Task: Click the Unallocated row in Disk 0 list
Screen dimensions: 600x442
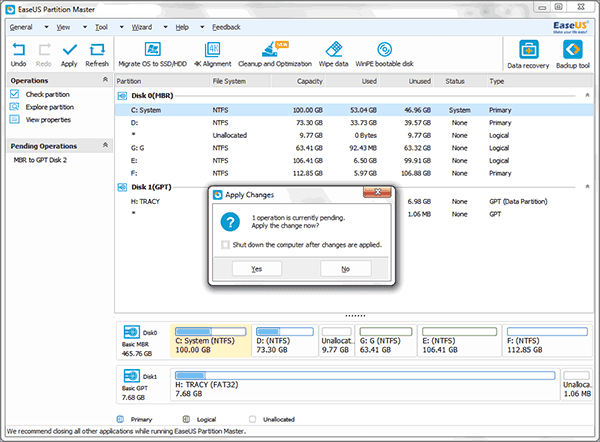Action: [354, 135]
